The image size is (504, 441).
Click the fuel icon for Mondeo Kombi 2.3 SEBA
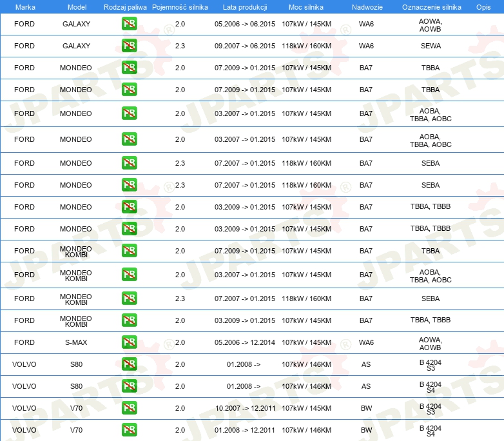pos(129,298)
